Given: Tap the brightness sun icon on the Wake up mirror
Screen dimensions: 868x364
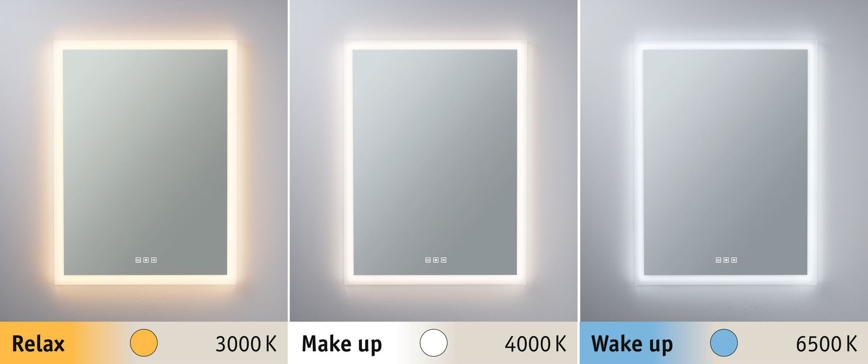Looking at the screenshot, I should coord(726,260).
